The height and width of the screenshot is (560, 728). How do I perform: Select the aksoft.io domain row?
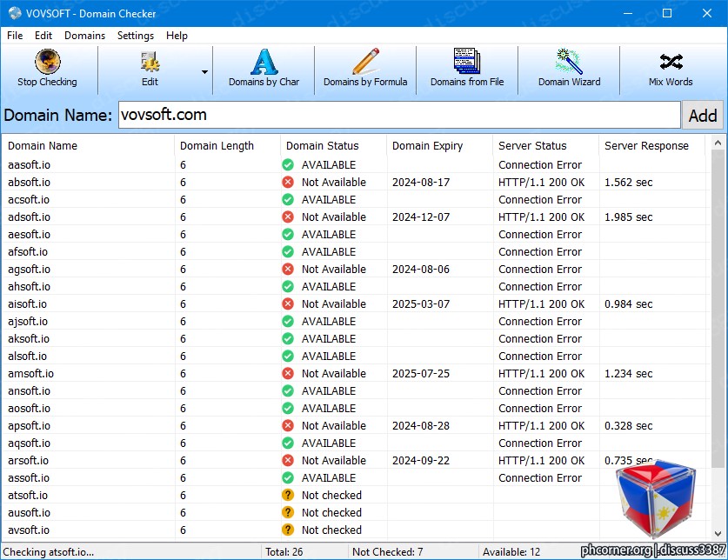pos(355,338)
